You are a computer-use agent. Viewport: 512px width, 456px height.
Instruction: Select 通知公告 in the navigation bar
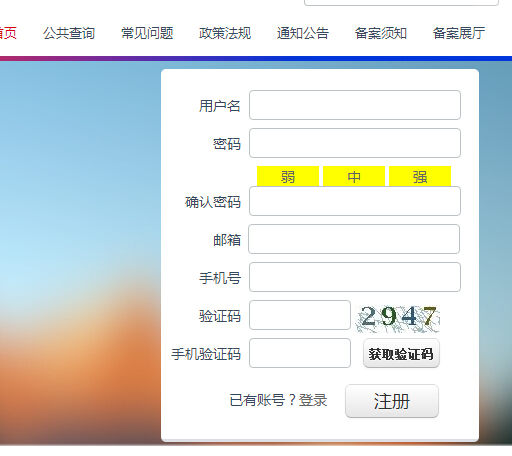coord(303,33)
